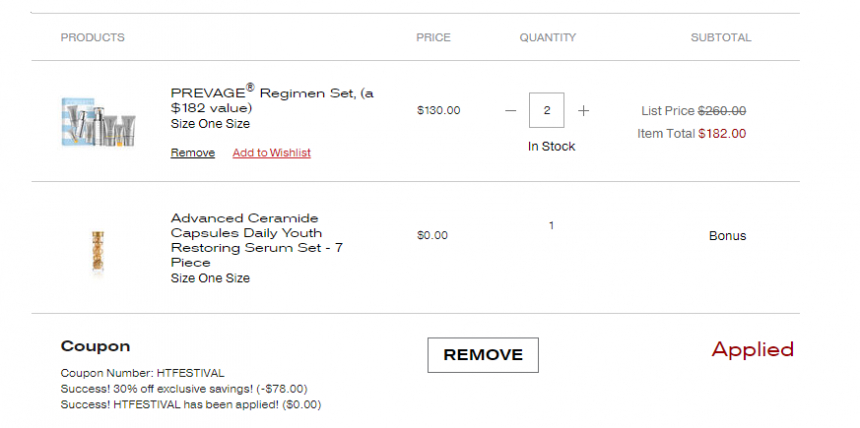This screenshot has width=860, height=428.
Task: Click the In Stock availability label
Action: pyautogui.click(x=551, y=147)
